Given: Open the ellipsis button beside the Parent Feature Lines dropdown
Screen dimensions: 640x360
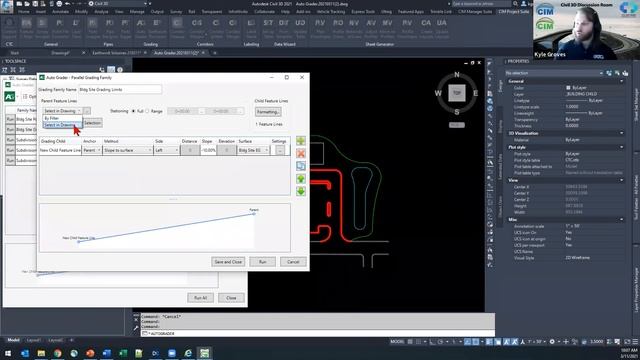Looking at the screenshot, I should tap(87, 111).
